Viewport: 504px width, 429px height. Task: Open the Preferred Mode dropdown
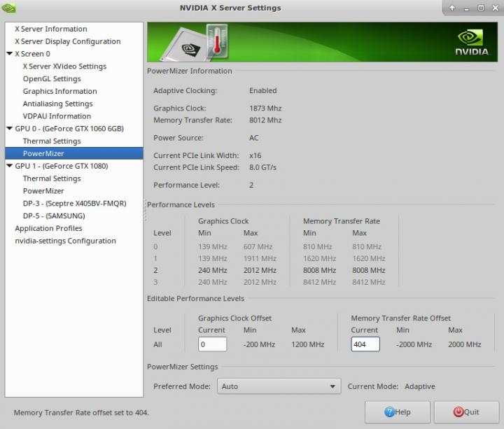coord(279,386)
